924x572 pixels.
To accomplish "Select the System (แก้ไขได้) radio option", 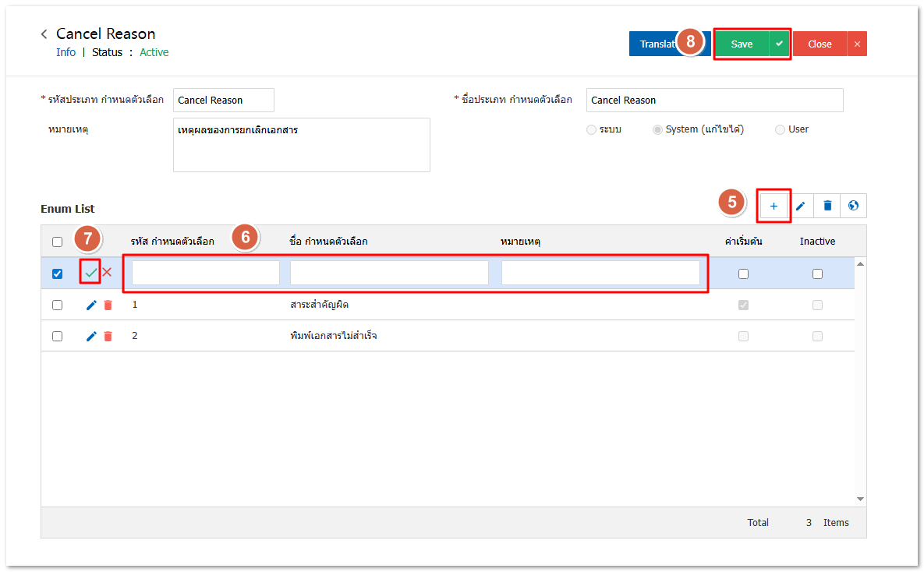I will pos(657,129).
